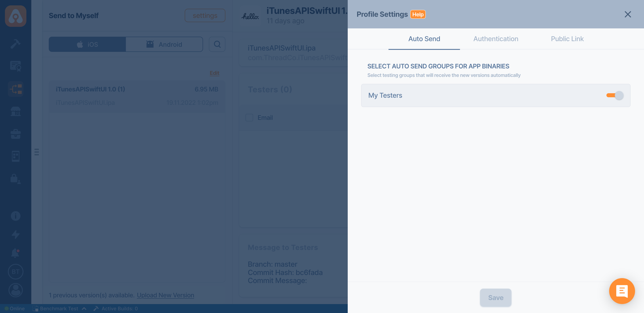The height and width of the screenshot is (313, 644).
Task: Click the Send to Myself profile title
Action: [x=74, y=15]
